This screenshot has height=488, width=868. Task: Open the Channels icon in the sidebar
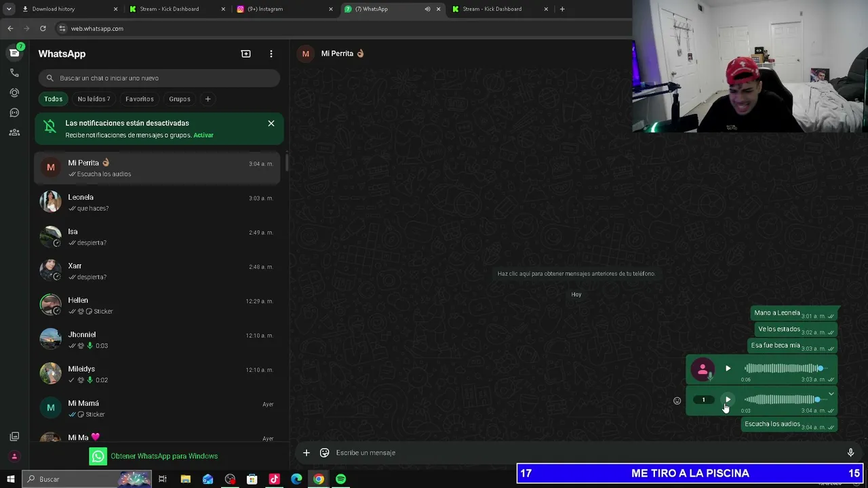(x=14, y=113)
